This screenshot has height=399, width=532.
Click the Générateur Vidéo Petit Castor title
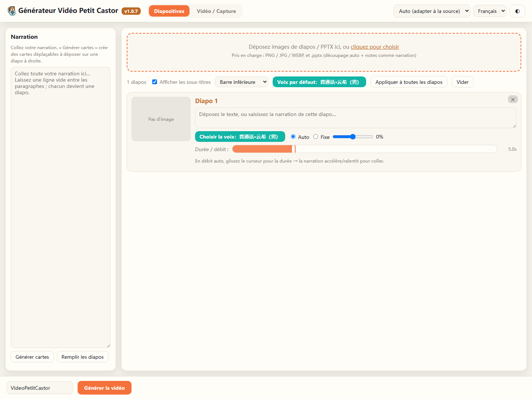(68, 11)
